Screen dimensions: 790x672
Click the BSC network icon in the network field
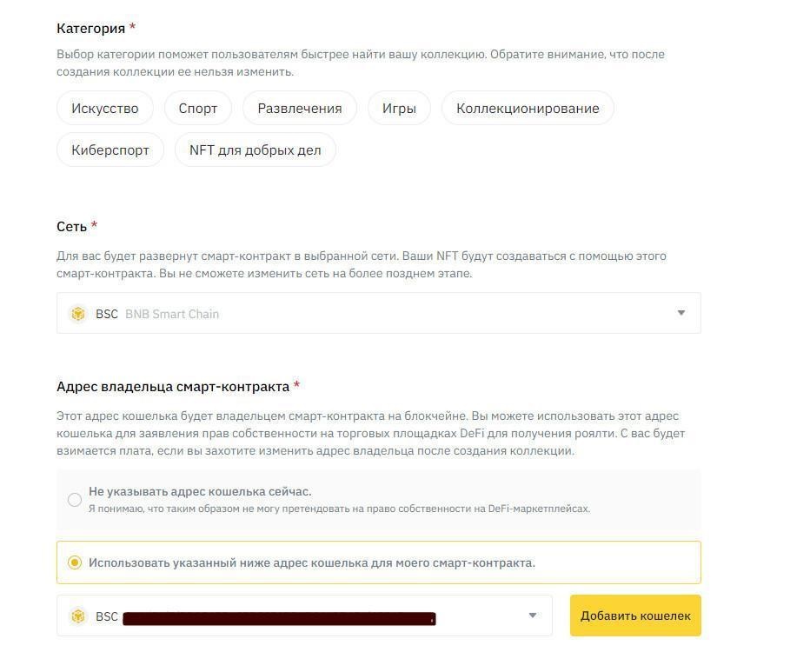coord(78,313)
